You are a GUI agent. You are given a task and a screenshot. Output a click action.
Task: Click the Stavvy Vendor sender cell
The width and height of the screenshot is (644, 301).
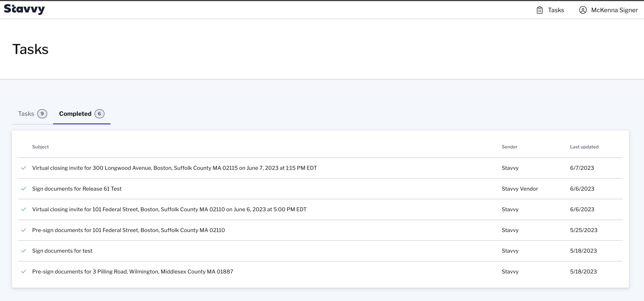click(x=520, y=189)
